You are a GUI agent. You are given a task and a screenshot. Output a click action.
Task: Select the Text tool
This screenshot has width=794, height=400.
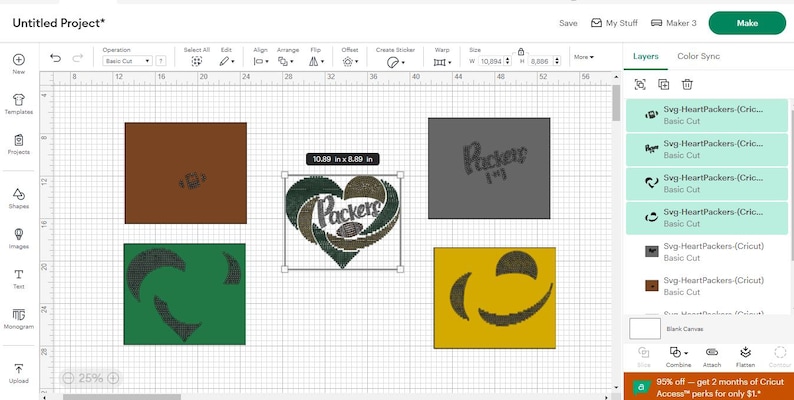click(19, 278)
